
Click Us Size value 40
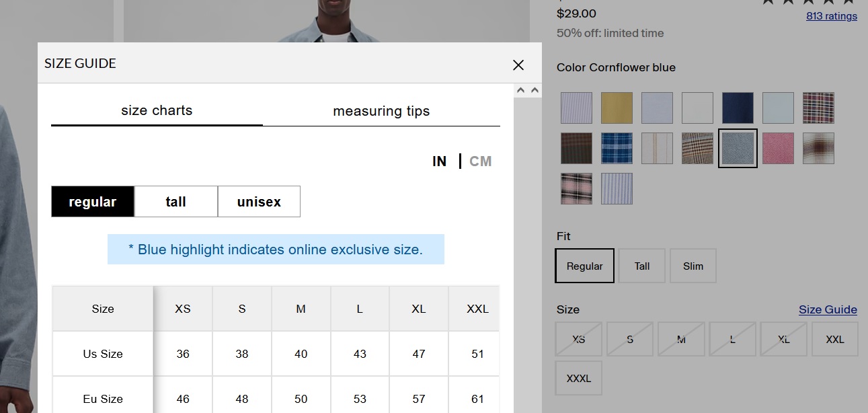coord(301,354)
